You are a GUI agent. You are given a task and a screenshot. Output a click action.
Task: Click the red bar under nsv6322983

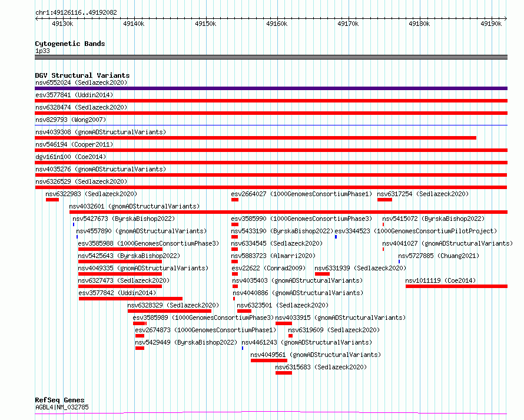pos(52,200)
